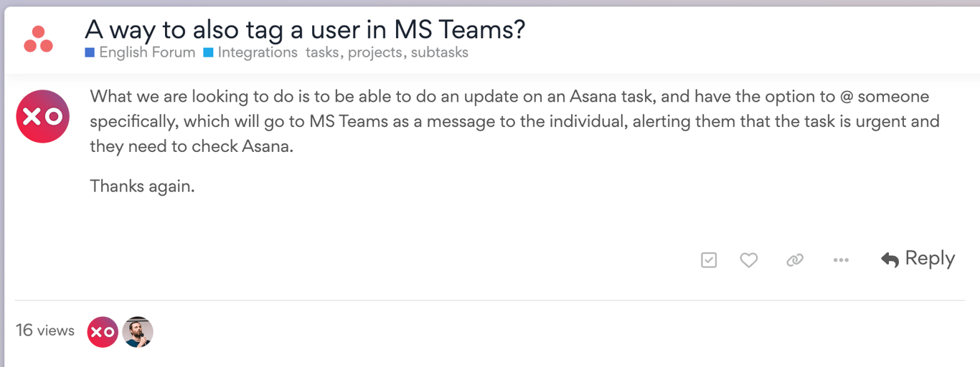
Task: Open the bearded man's profile photo
Action: pos(138,332)
